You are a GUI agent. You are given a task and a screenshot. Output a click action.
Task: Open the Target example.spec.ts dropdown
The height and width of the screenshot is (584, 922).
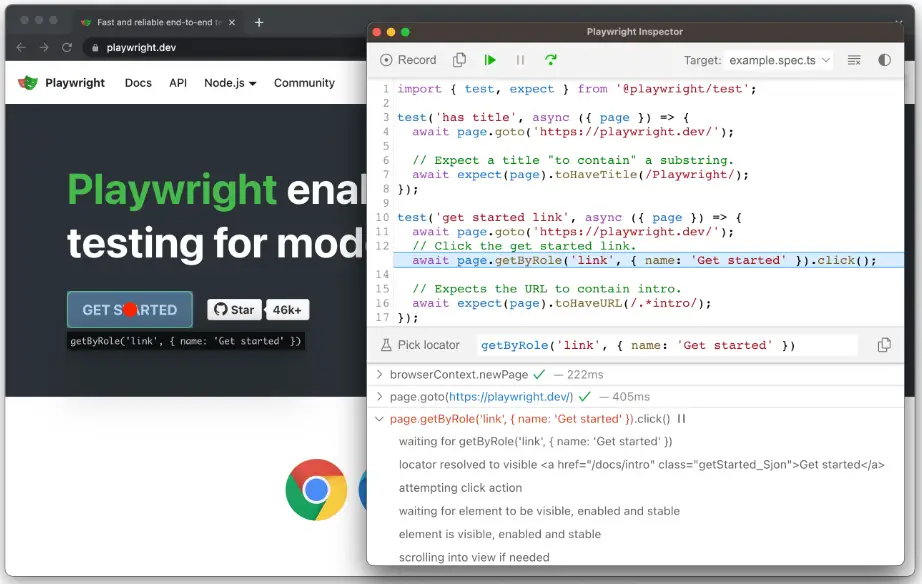[779, 60]
